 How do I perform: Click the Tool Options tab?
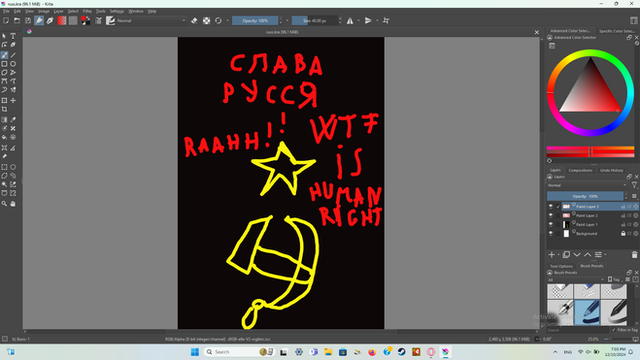click(x=561, y=266)
